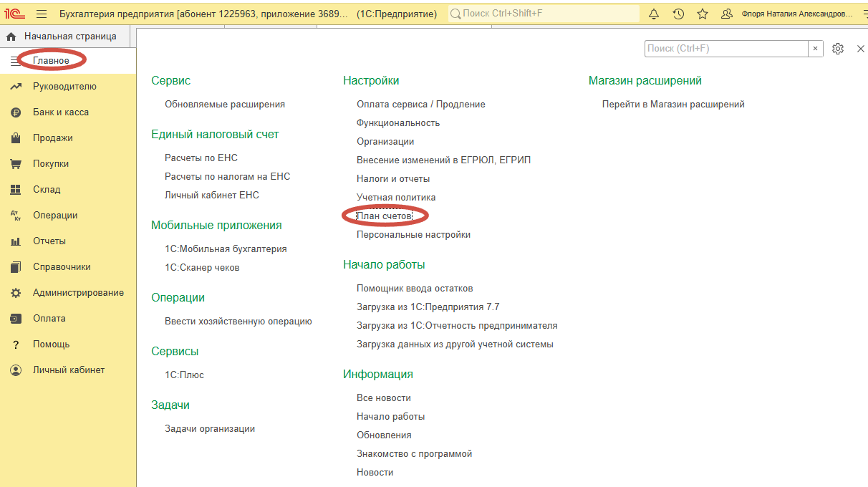Viewport: 868px width, 487px height.
Task: Open the Отчеты sidebar section
Action: click(49, 241)
